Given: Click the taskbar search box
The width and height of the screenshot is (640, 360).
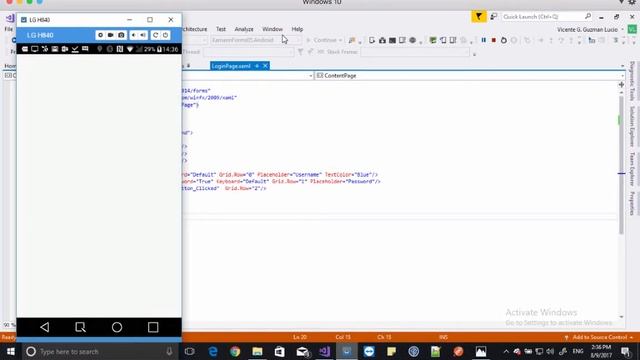Looking at the screenshot, I should click(x=100, y=351).
